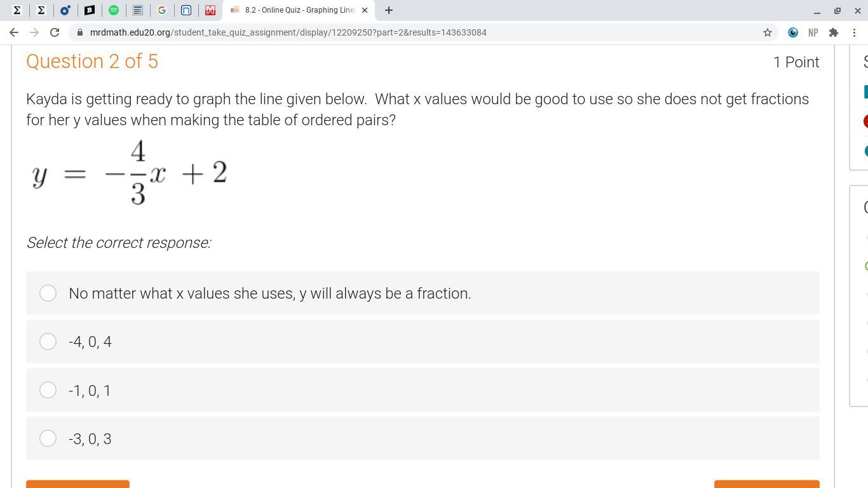Switch to the Spotify tab

(x=114, y=10)
